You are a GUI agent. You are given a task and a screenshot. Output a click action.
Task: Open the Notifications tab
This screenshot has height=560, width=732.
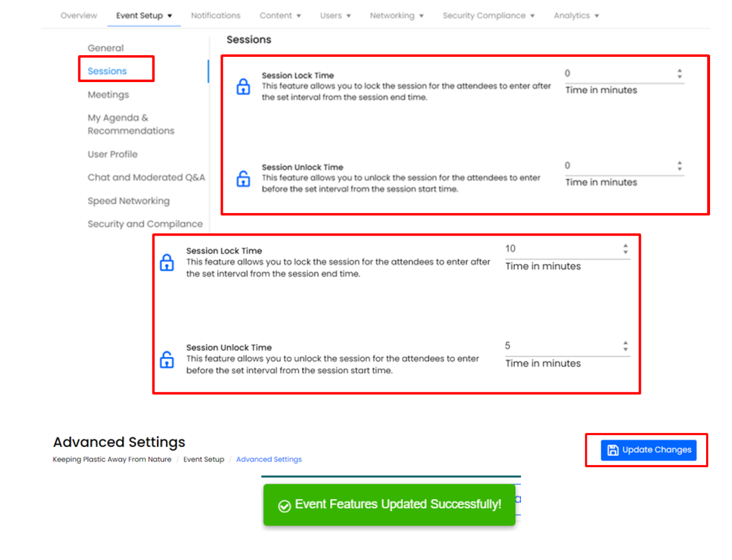point(215,16)
